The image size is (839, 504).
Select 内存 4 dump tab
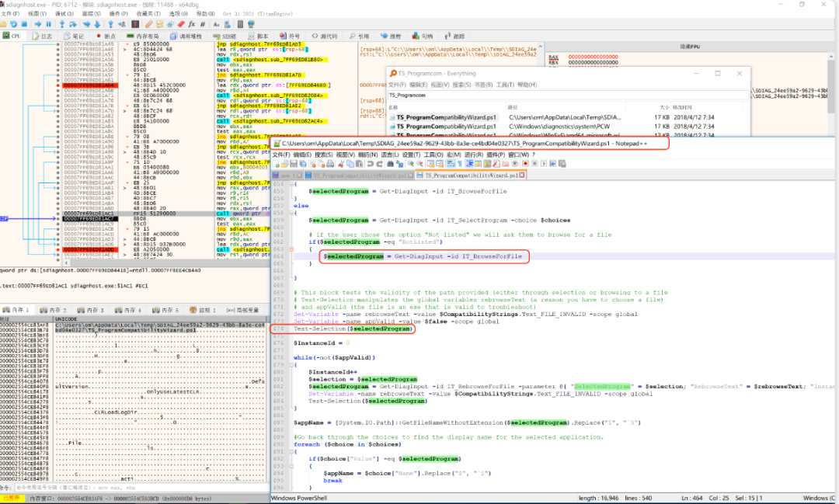click(x=128, y=310)
